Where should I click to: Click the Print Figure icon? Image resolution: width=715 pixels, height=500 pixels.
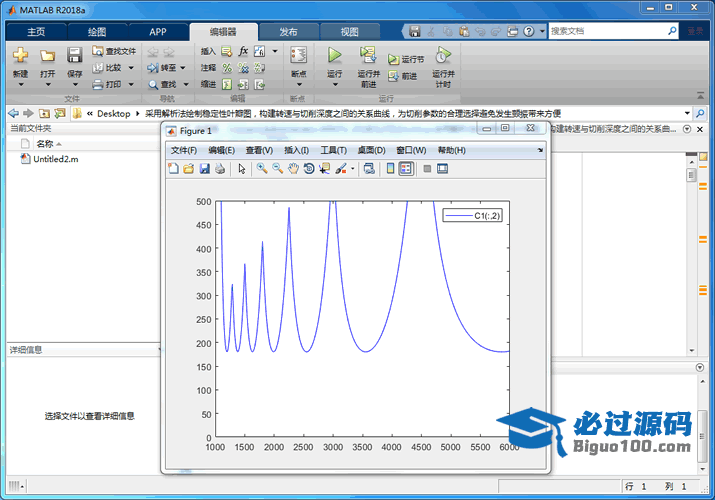coord(220,169)
